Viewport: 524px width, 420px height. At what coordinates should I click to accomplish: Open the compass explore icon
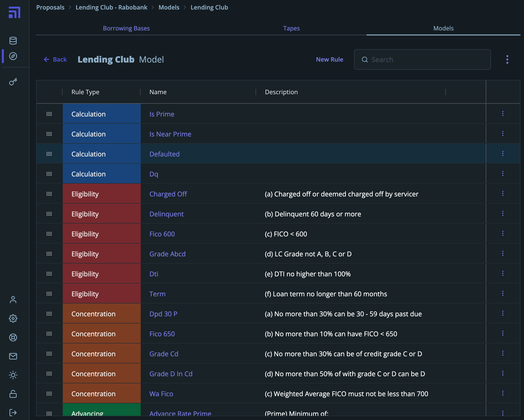[x=13, y=56]
